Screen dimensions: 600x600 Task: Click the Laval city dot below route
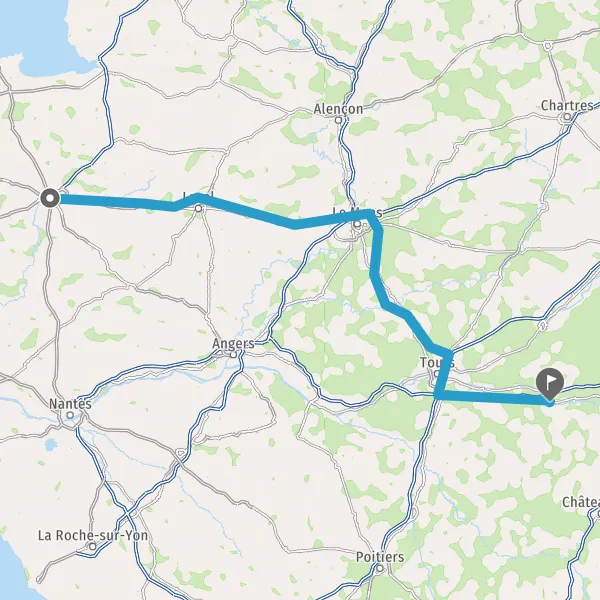pyautogui.click(x=199, y=209)
